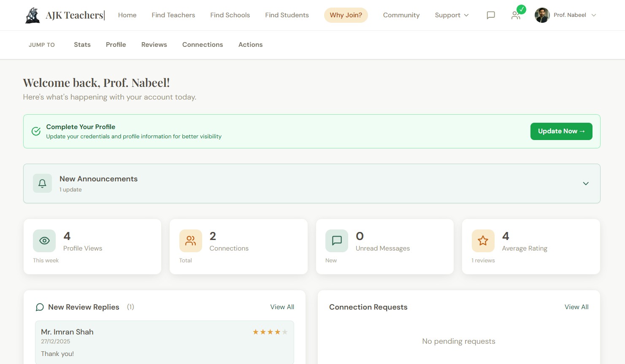Open the messages chat icon in header
The height and width of the screenshot is (364, 625).
490,15
